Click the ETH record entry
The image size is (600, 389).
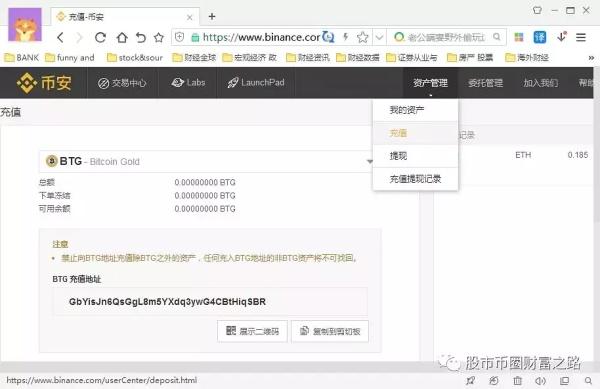pos(523,155)
